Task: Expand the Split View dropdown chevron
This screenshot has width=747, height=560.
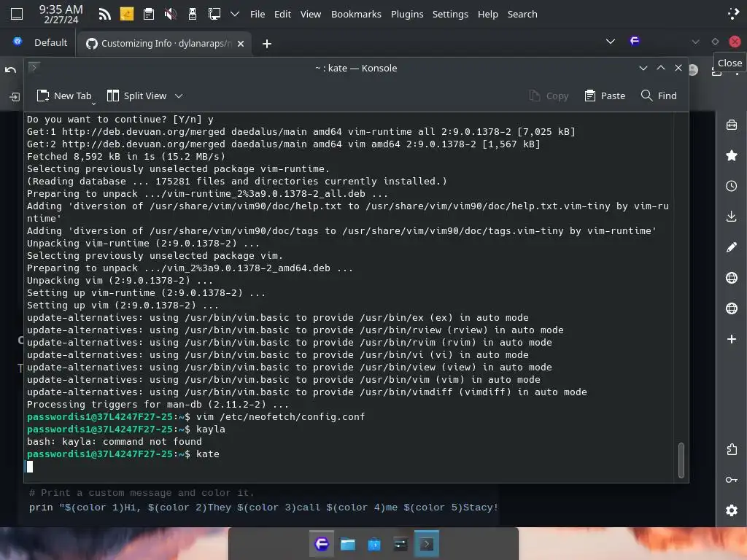Action: [x=179, y=96]
